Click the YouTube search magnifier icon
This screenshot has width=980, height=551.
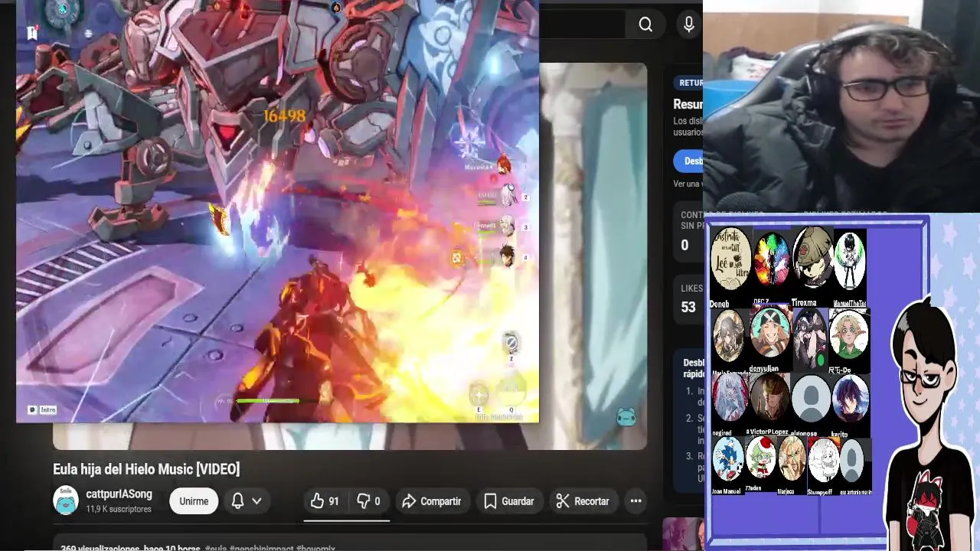pyautogui.click(x=645, y=25)
